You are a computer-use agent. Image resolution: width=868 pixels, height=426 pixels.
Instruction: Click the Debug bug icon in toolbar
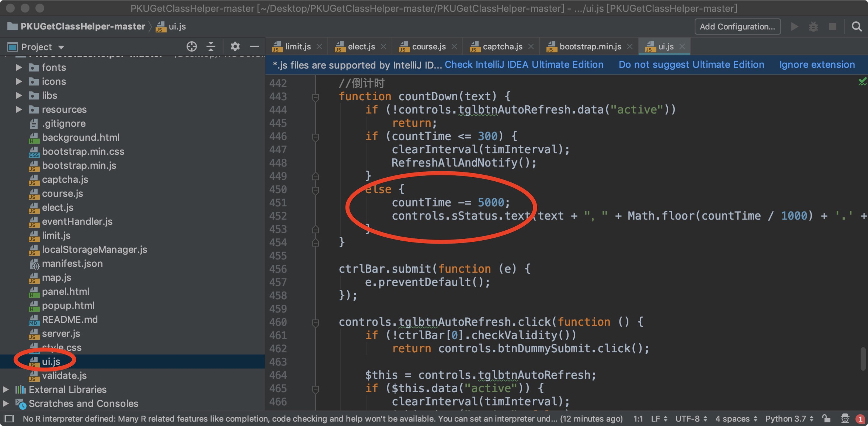[813, 27]
